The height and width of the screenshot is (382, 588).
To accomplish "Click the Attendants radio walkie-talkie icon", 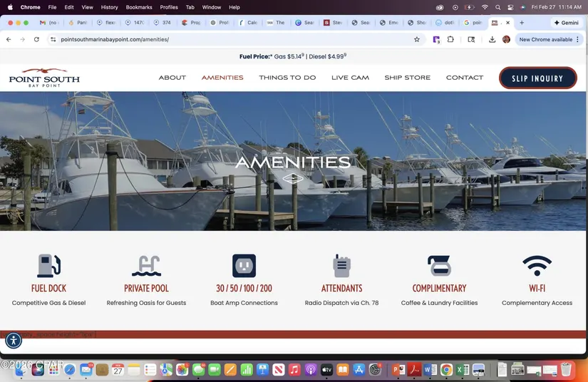I will tap(341, 266).
